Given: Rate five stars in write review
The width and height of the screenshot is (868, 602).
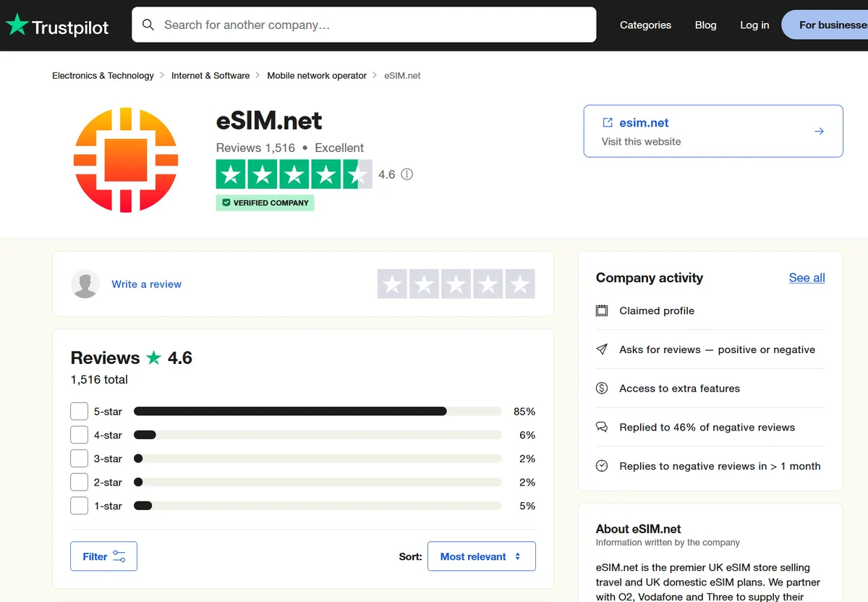Looking at the screenshot, I should 520,284.
